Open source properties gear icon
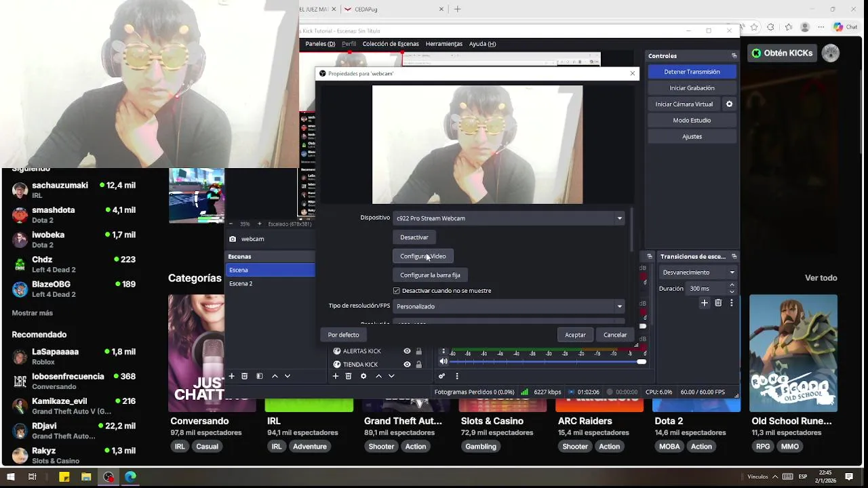 click(363, 376)
